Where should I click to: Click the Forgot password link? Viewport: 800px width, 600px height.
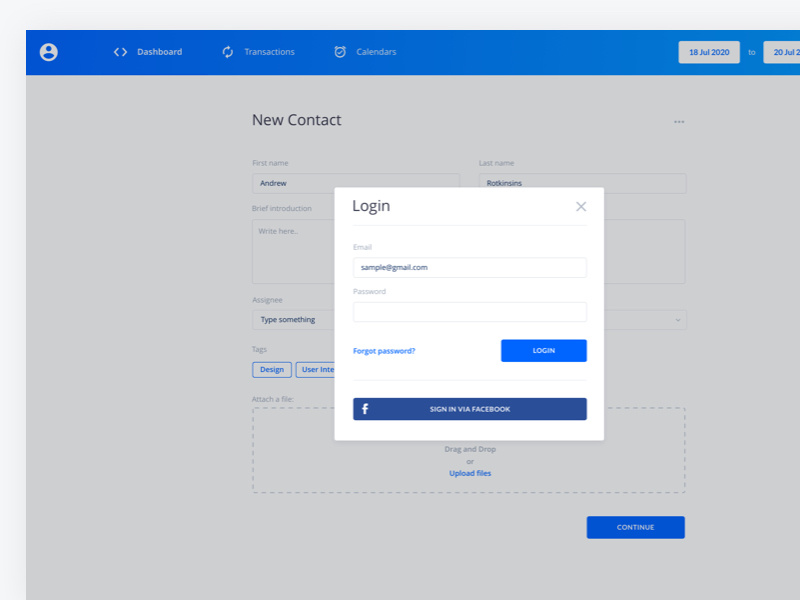point(383,350)
